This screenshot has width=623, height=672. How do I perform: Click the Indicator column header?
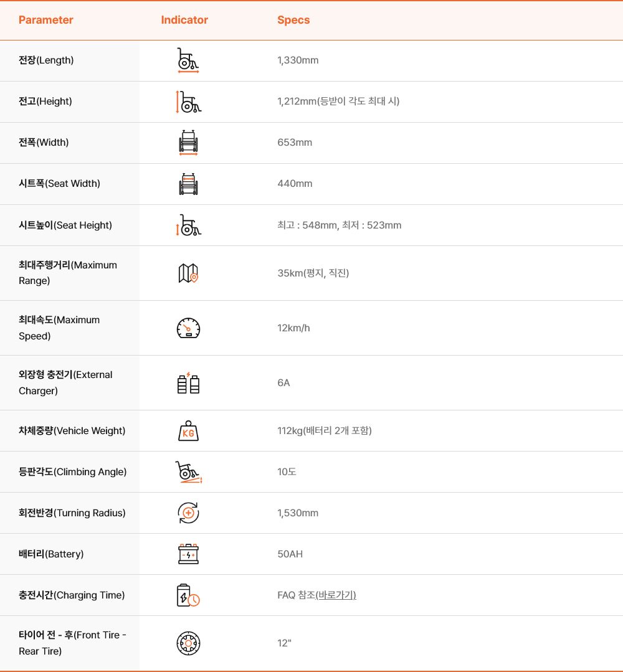(184, 20)
